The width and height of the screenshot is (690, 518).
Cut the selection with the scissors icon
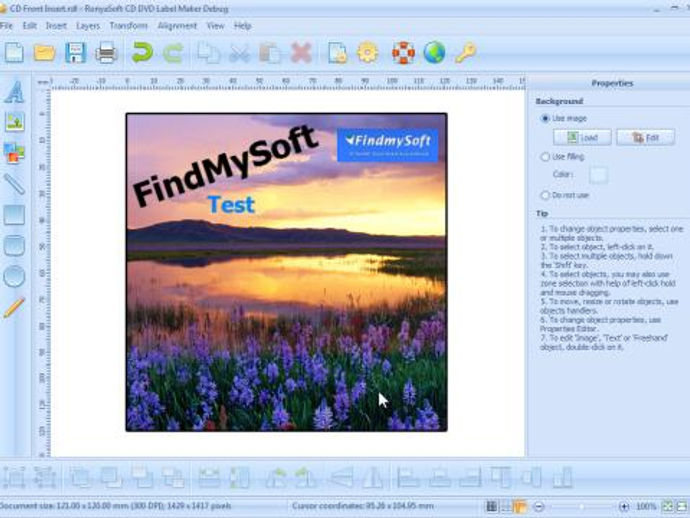point(239,53)
